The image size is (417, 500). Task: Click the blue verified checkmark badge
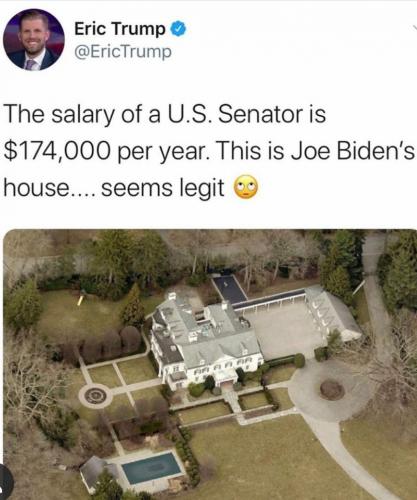point(179,29)
